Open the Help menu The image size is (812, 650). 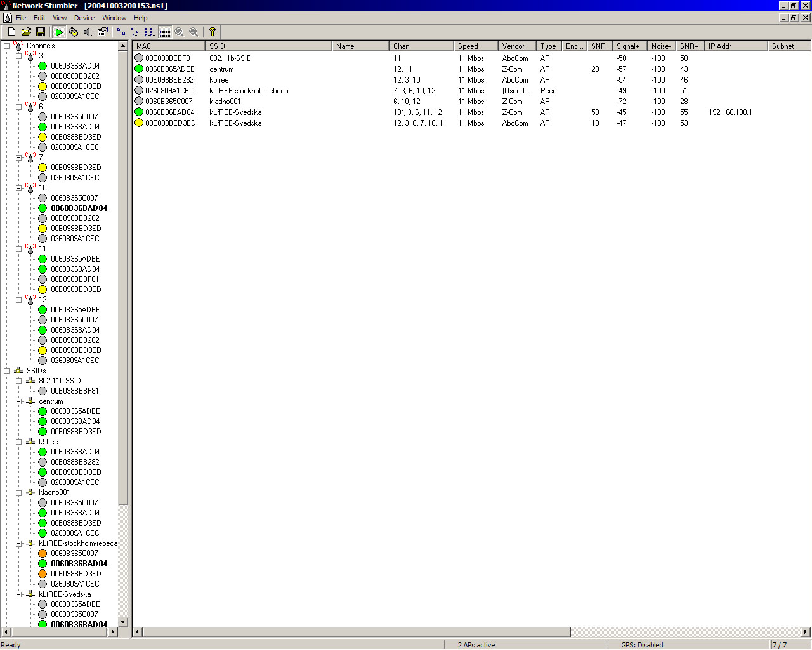click(x=141, y=18)
